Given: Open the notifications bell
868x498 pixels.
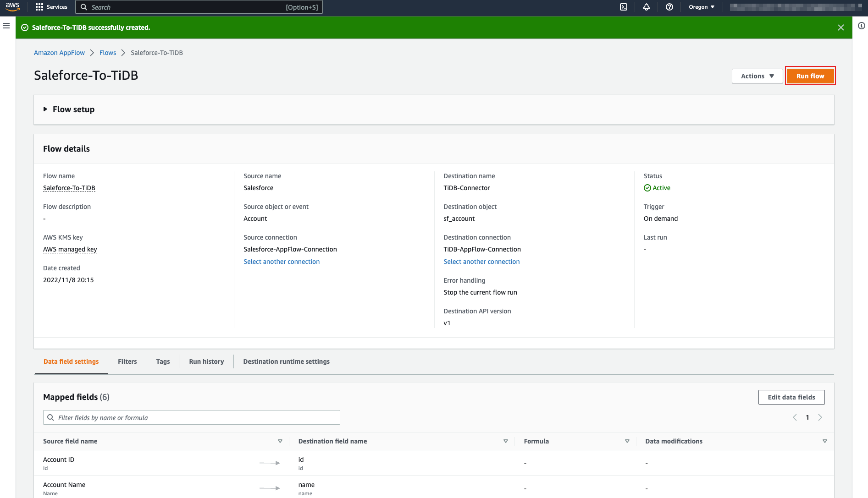Looking at the screenshot, I should coord(647,7).
